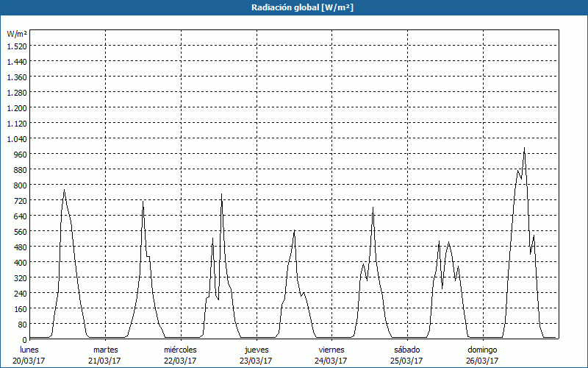Click the 0 axis label
The image size is (588, 368).
24,340
